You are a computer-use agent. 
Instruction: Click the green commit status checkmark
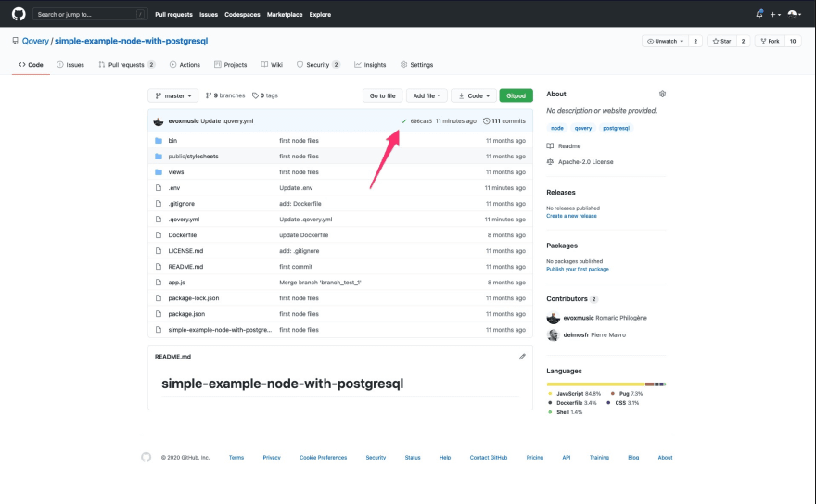(403, 121)
